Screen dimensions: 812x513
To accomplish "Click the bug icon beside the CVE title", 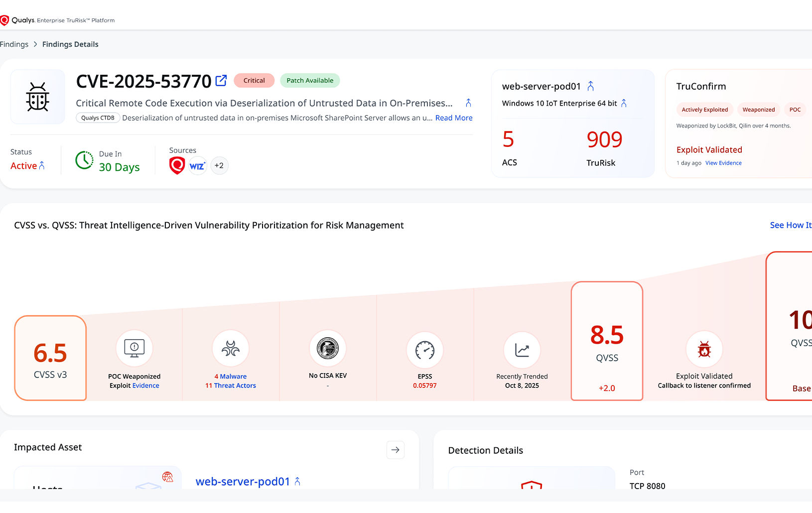I will tap(38, 97).
